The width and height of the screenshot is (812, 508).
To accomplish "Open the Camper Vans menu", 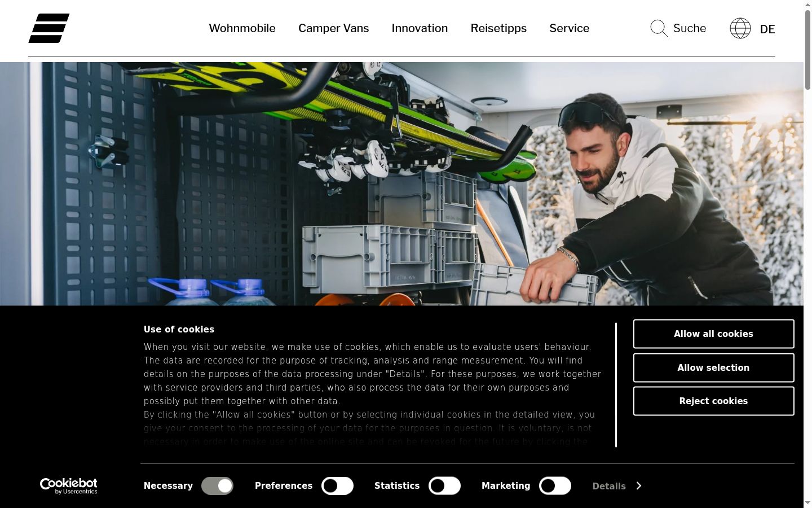I will pyautogui.click(x=334, y=28).
